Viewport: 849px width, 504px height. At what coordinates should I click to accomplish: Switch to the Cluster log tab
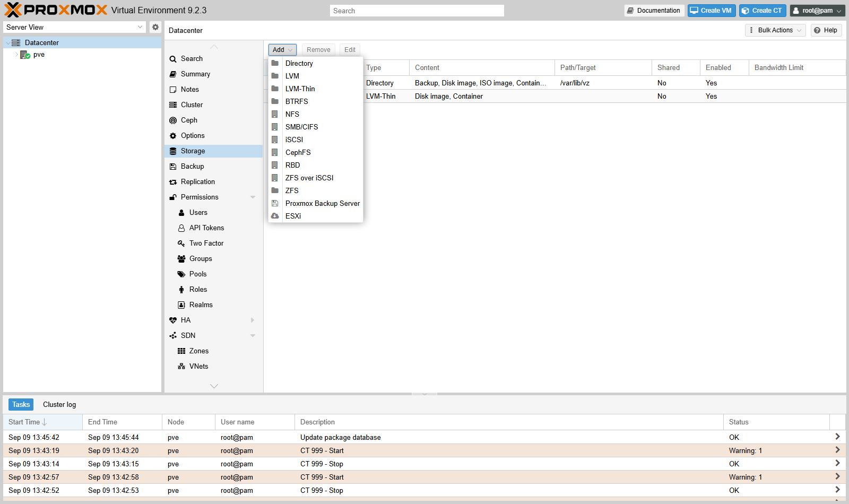[59, 404]
